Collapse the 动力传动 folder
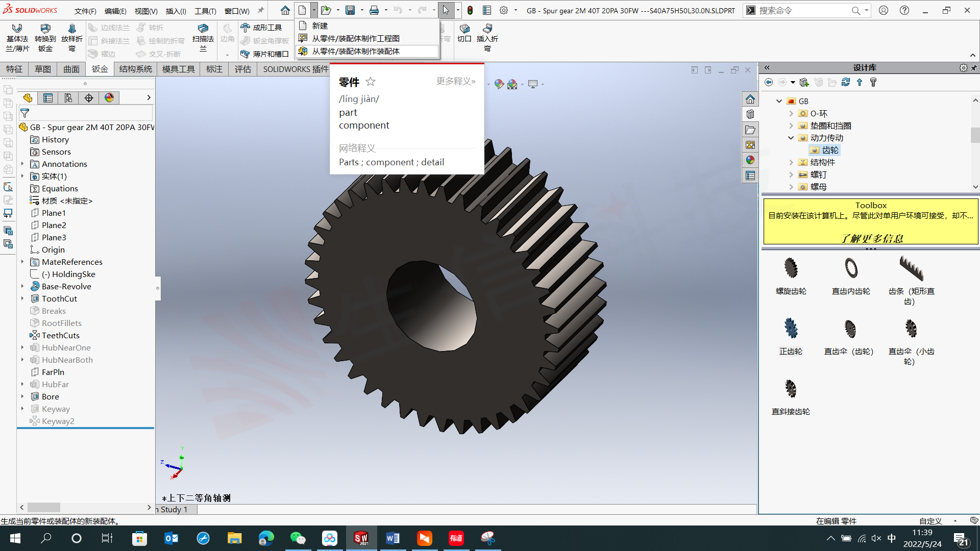 [x=791, y=138]
